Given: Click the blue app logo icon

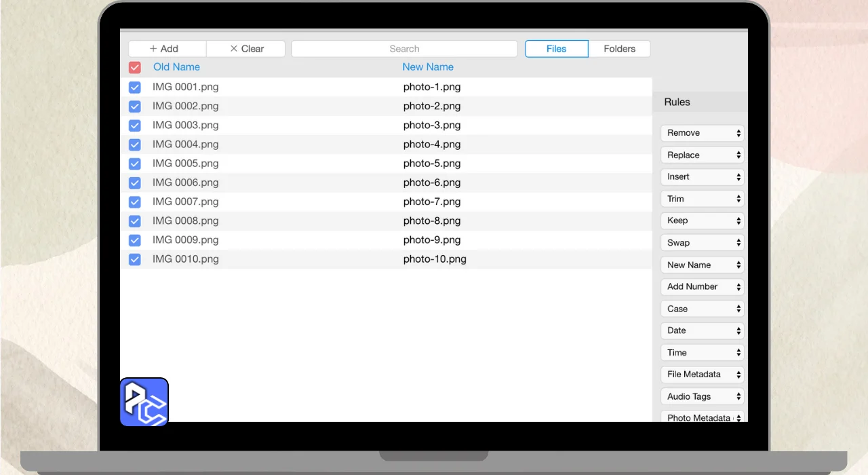Looking at the screenshot, I should (x=144, y=402).
